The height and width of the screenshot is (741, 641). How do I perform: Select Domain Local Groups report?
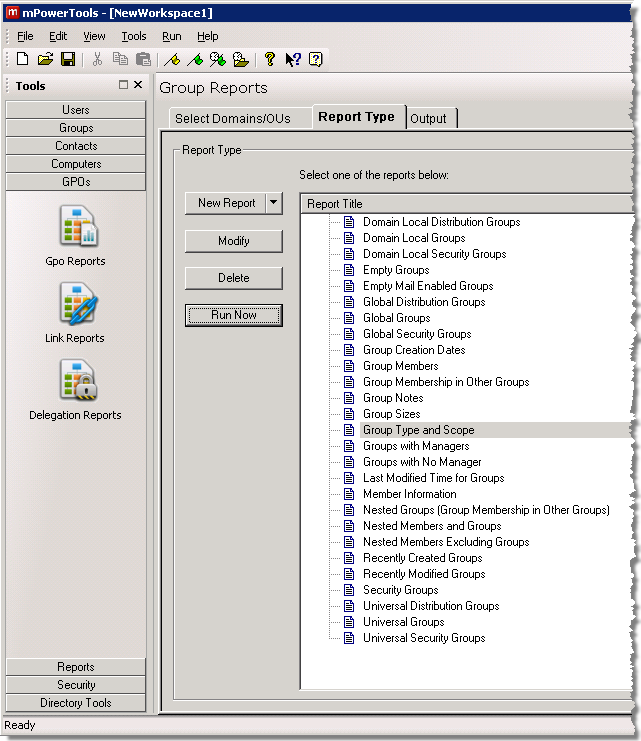click(414, 238)
